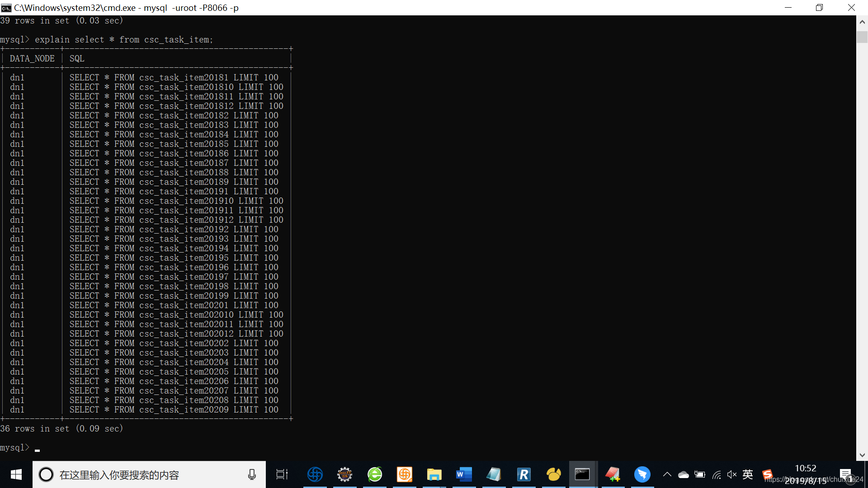The image size is (868, 488).
Task: Open the DingTalk blue bird icon
Action: pos(642,474)
